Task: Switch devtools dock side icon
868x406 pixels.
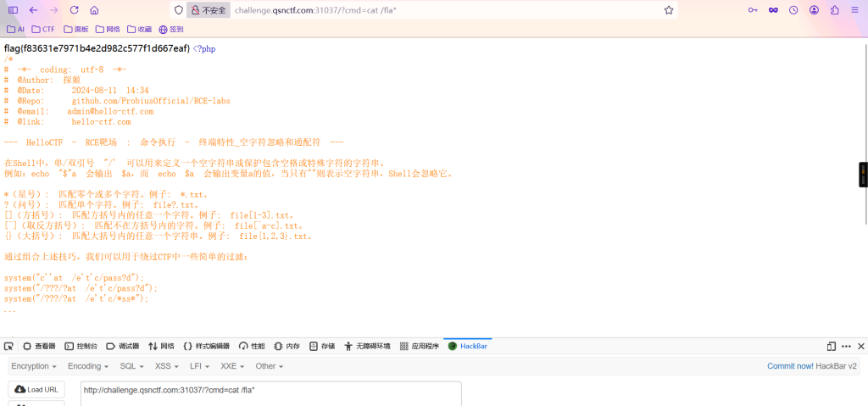Action: (x=831, y=346)
